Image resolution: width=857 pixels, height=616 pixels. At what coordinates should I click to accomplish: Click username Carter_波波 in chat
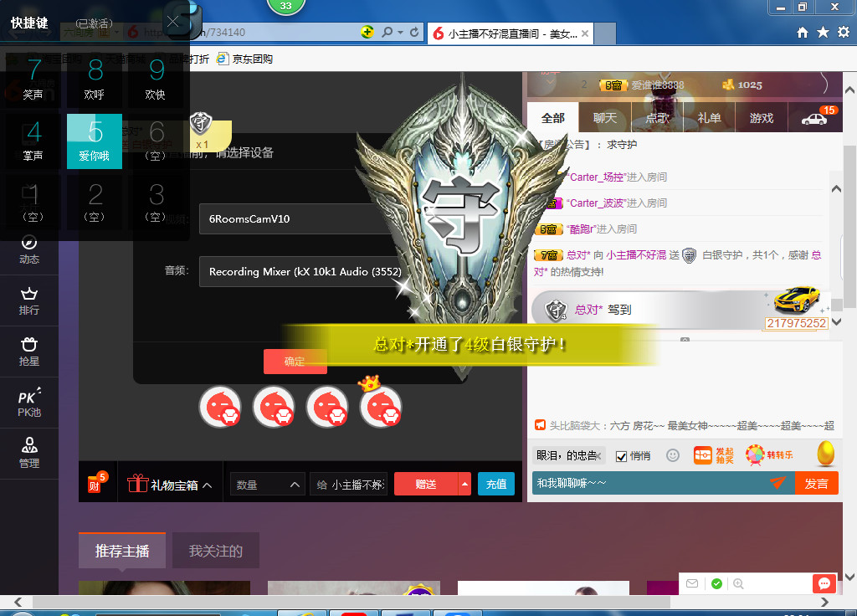(597, 203)
